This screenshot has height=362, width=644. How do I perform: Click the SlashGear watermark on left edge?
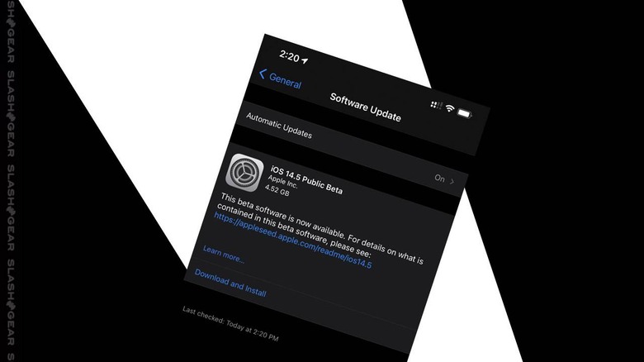[x=10, y=181]
